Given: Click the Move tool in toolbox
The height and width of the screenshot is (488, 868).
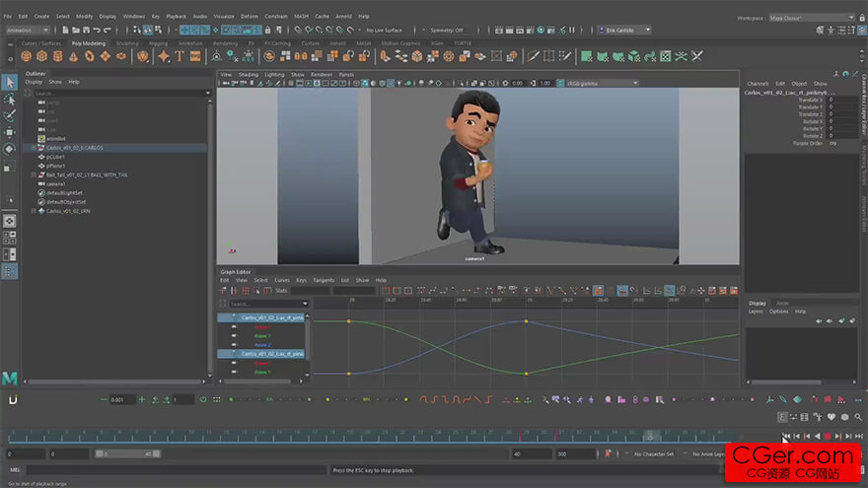Looking at the screenshot, I should [10, 132].
